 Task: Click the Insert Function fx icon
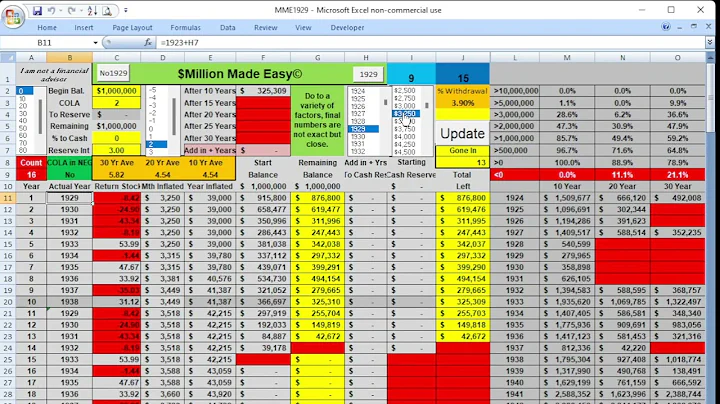[x=148, y=42]
